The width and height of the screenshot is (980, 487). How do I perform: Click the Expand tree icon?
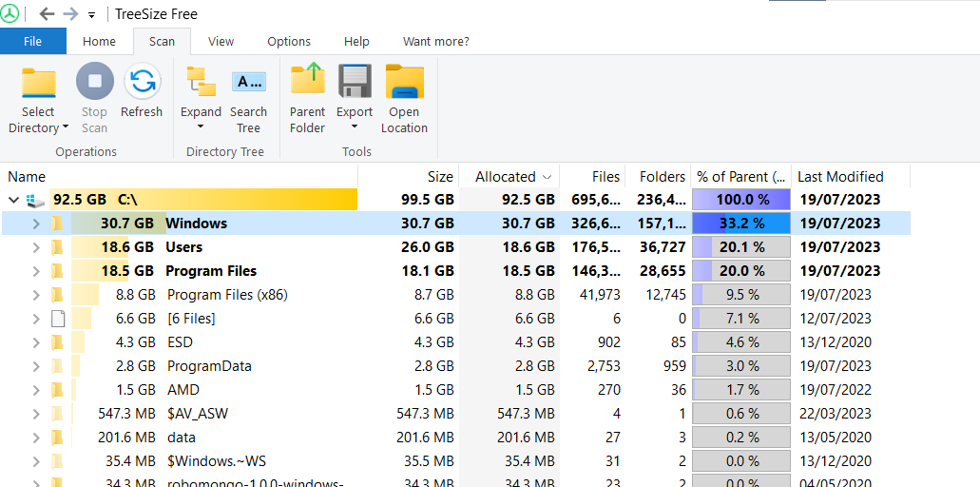click(201, 81)
